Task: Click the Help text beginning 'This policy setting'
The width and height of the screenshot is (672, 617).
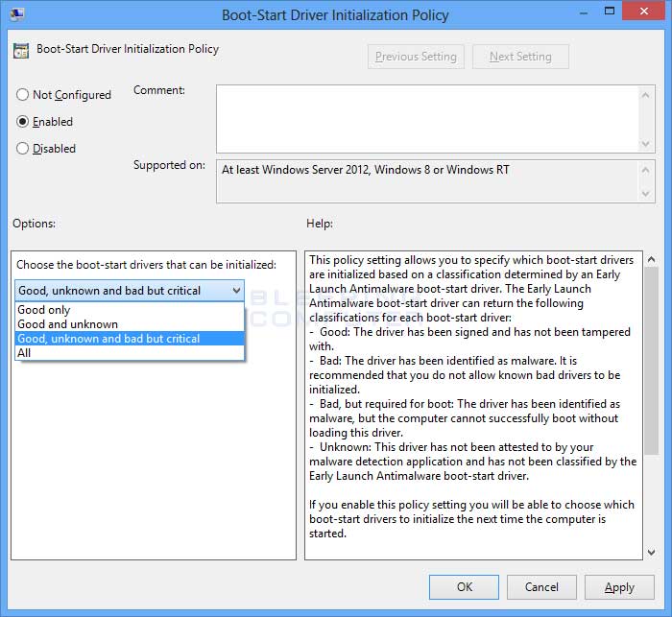Action: click(x=472, y=396)
